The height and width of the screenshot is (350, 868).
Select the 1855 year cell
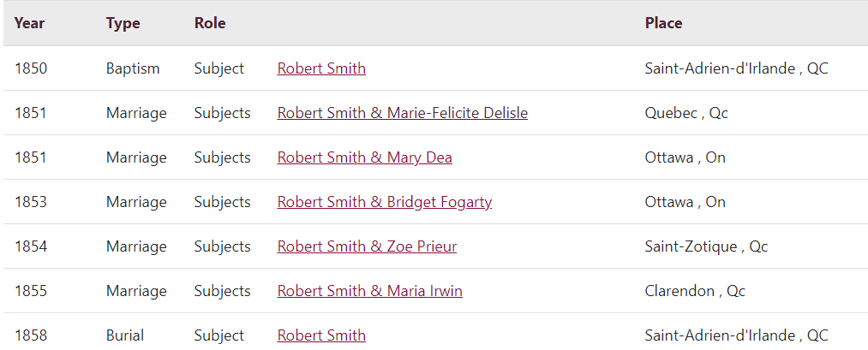point(31,291)
